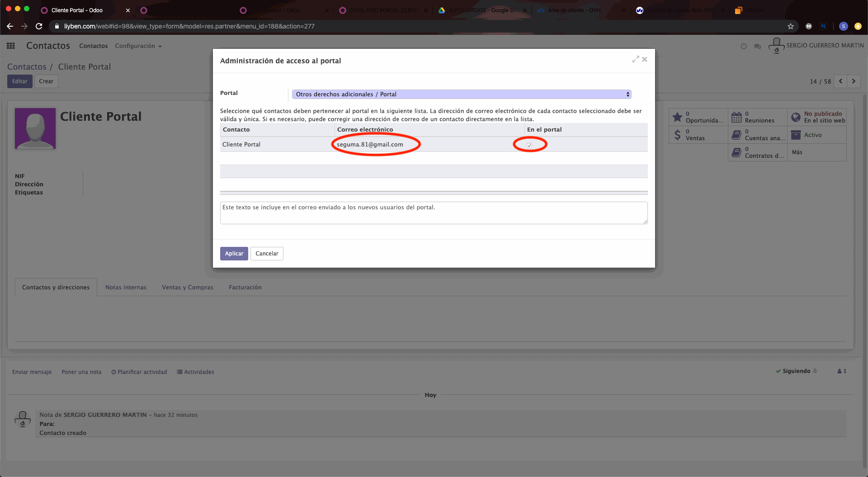868x477 pixels.
Task: Open the Portal group dropdown
Action: (x=461, y=94)
